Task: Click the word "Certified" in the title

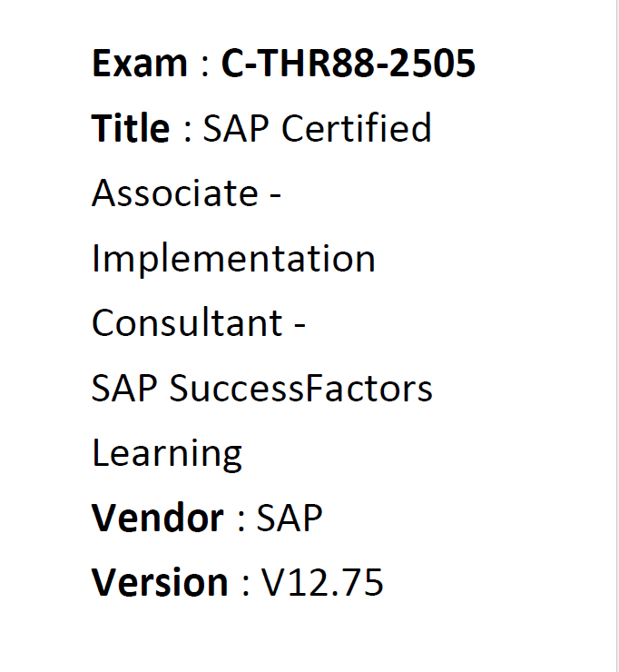Action: tap(357, 129)
